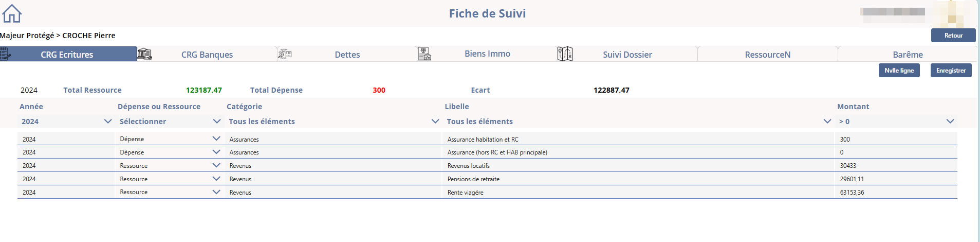Select the RessourceN tab
980x242 pixels.
[x=768, y=54]
